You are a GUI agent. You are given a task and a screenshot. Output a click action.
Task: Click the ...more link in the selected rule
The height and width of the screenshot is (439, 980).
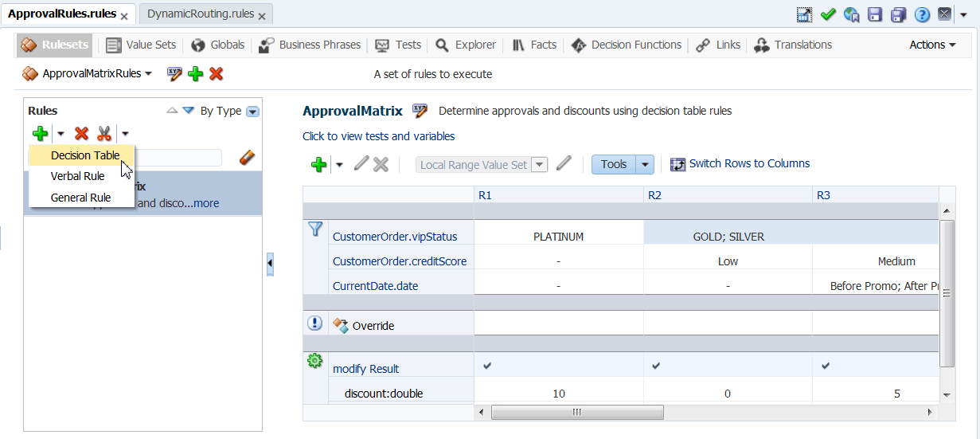click(x=201, y=203)
